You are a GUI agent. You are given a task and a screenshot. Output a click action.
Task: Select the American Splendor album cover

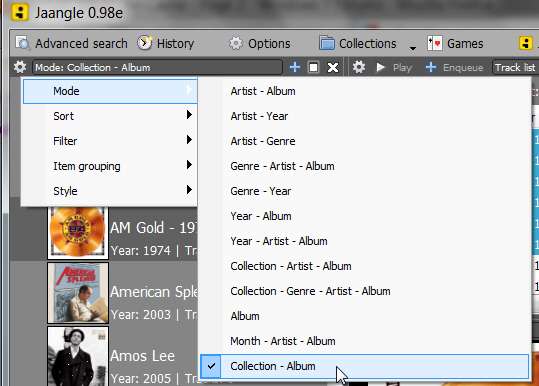78,293
